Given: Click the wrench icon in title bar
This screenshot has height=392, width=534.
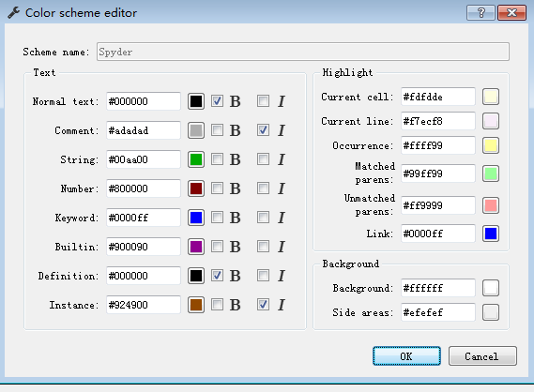Looking at the screenshot, I should [14, 13].
